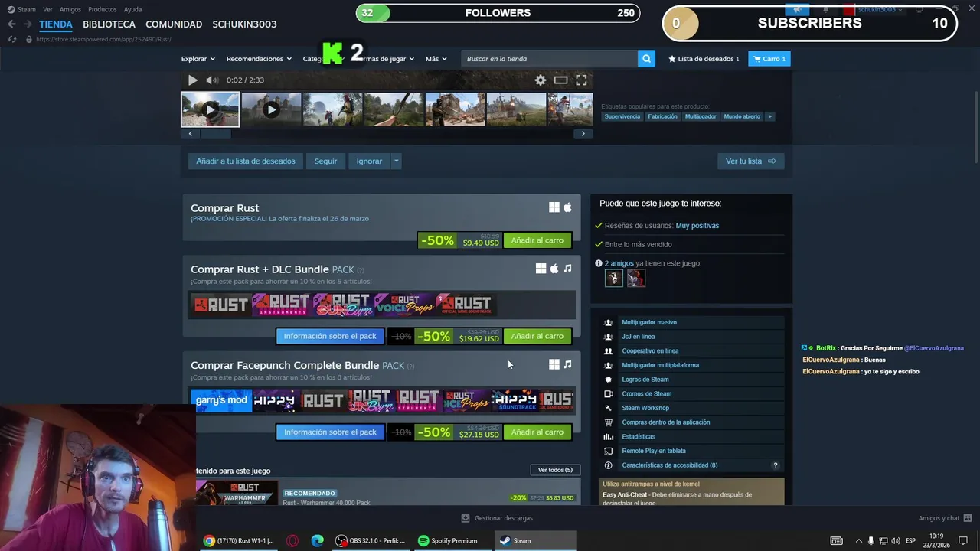Image resolution: width=980 pixels, height=551 pixels.
Task: Open the Ignorar dropdown arrow
Action: pos(396,161)
